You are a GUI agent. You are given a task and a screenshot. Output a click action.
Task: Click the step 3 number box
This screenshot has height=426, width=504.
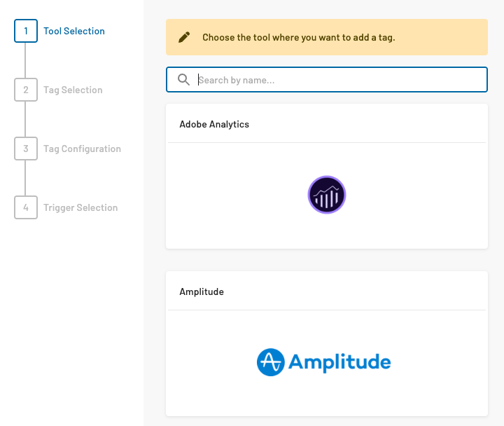click(26, 149)
